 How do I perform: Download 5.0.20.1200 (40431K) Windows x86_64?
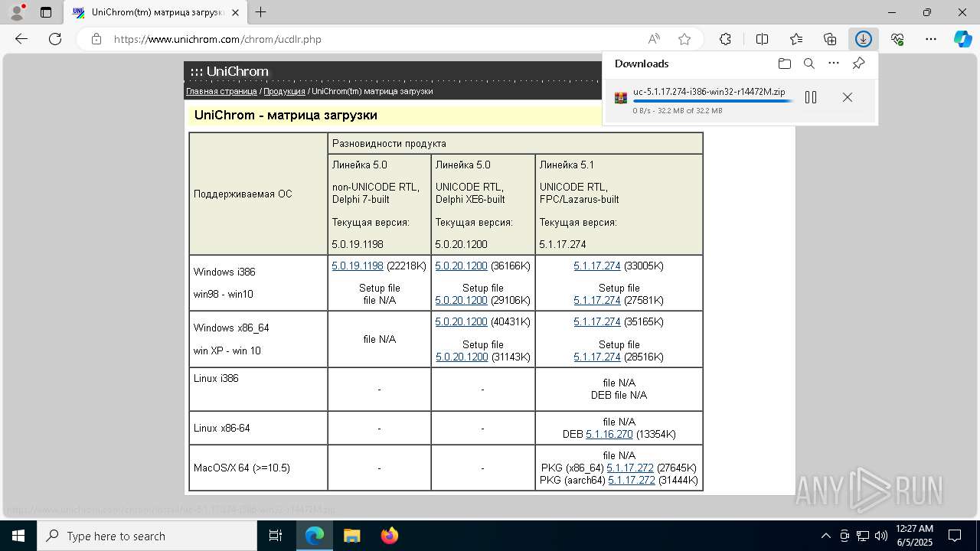(x=461, y=322)
